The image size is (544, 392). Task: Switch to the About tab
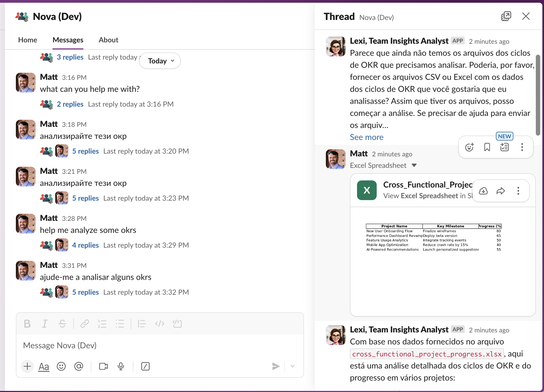pyautogui.click(x=108, y=40)
